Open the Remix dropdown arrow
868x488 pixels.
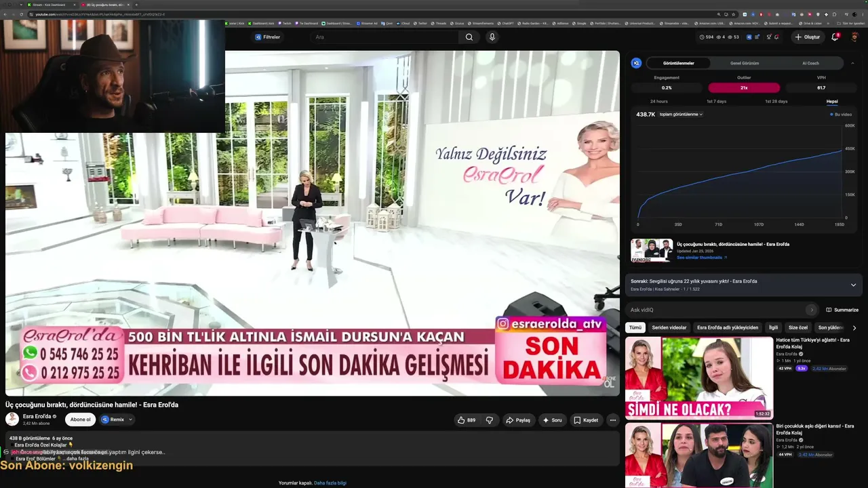click(x=131, y=420)
